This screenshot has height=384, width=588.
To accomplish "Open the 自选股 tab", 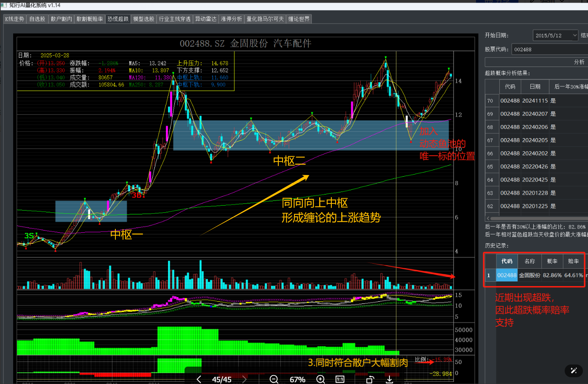I will [x=37, y=19].
